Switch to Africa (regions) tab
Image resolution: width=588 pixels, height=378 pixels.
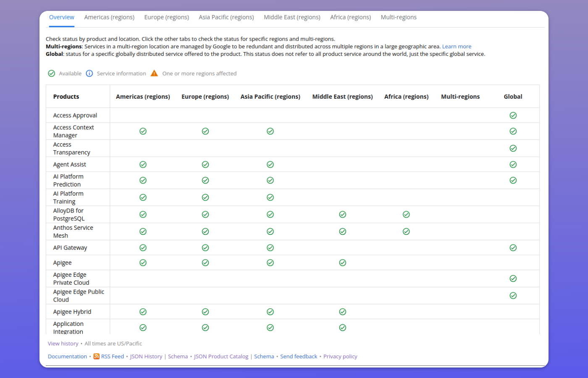pos(351,17)
